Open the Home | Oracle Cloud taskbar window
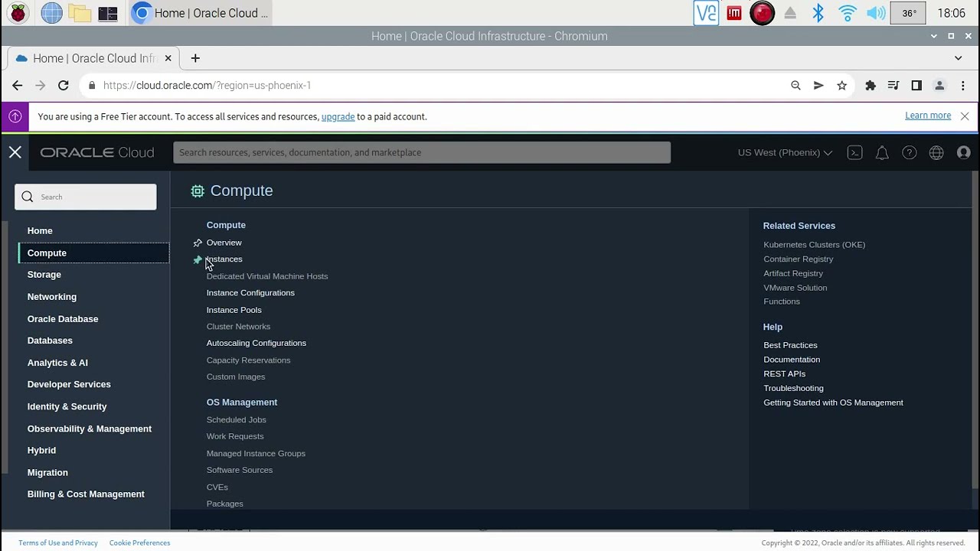Screen dimensions: 980x551 tap(201, 13)
